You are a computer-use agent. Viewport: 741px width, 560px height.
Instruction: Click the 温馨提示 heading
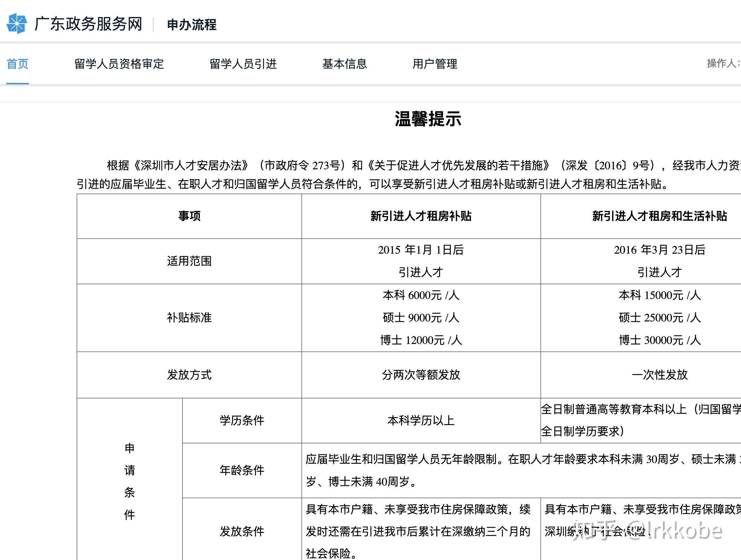click(428, 119)
